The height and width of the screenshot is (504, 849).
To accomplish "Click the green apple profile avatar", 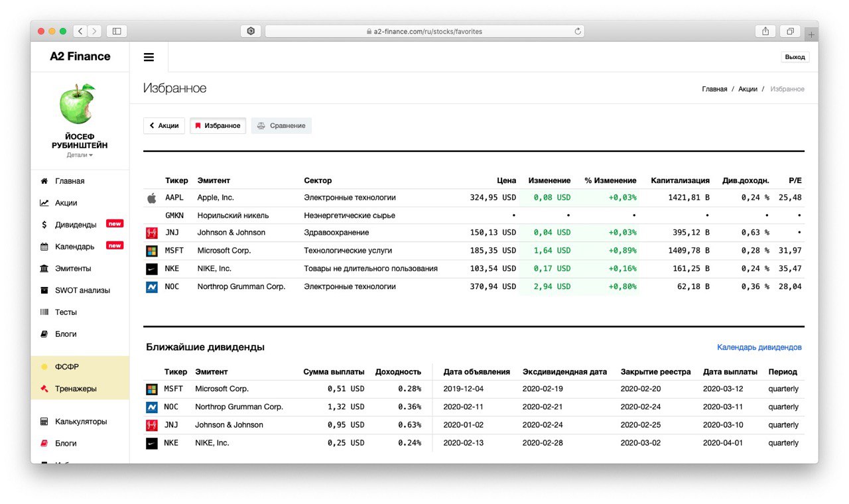I will pos(78,104).
